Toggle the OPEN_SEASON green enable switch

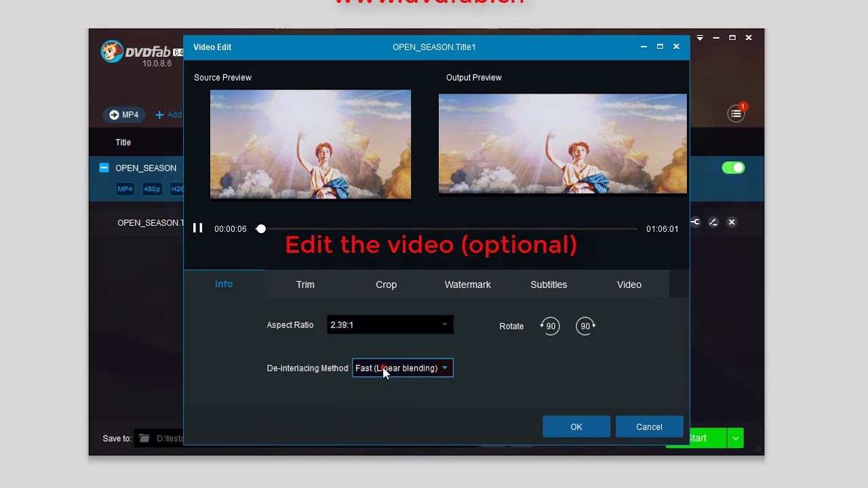733,167
